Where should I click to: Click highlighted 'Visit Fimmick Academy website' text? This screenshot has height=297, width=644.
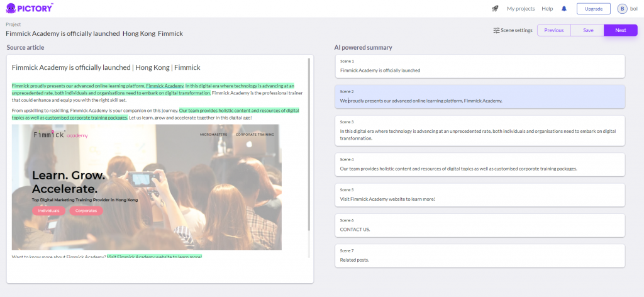(155, 257)
